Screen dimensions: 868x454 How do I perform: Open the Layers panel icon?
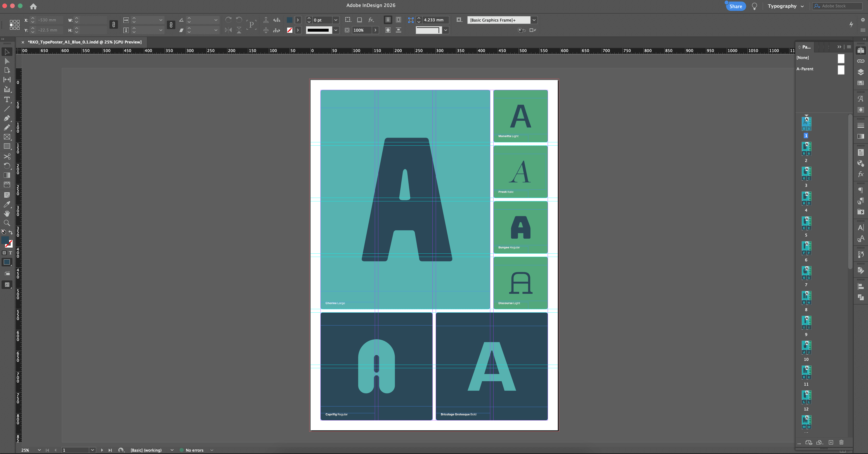coord(860,72)
